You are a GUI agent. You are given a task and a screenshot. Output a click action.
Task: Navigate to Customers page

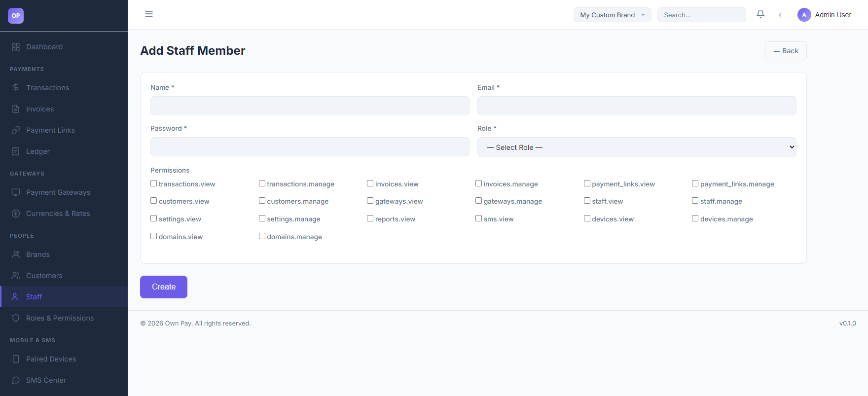click(64, 276)
